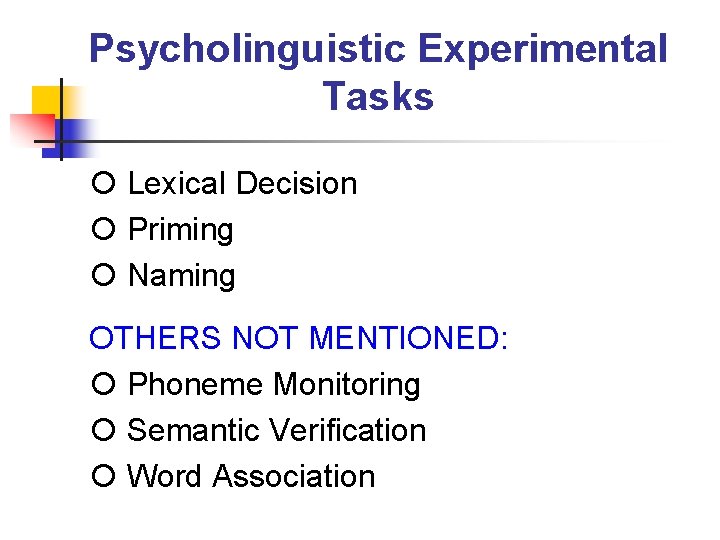720x540 pixels.
Task: Select the Semantic Verification text
Action: (277, 430)
